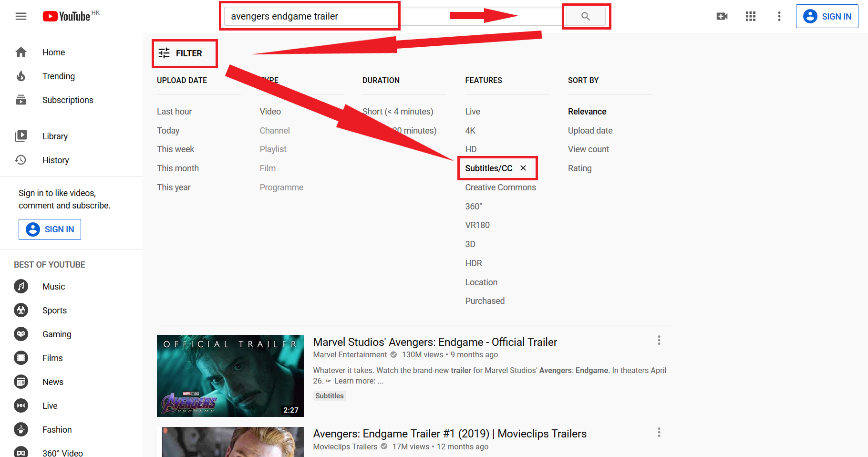Open Subscriptions from sidebar

click(x=68, y=100)
